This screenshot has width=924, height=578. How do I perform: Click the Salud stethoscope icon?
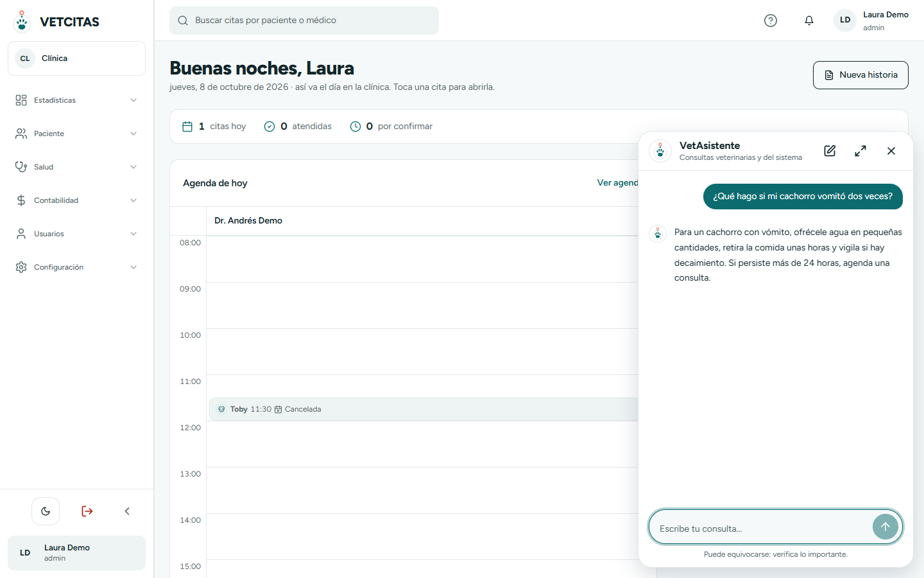coord(21,167)
